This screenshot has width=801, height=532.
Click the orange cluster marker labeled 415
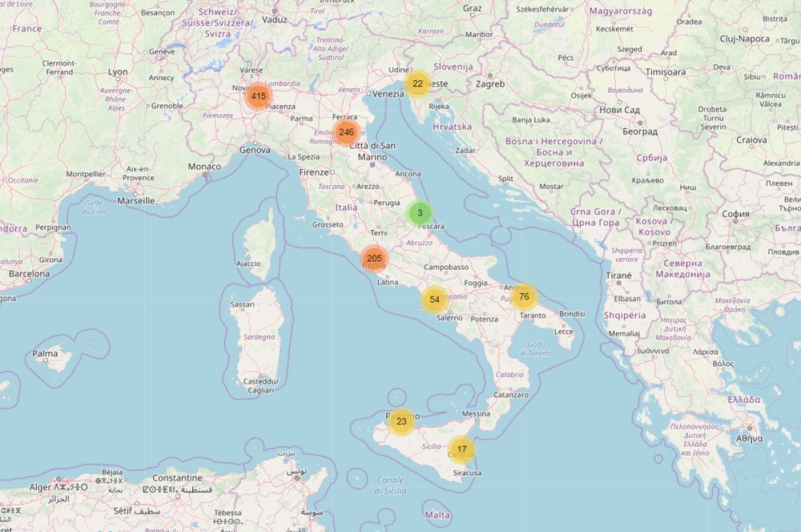pyautogui.click(x=257, y=96)
